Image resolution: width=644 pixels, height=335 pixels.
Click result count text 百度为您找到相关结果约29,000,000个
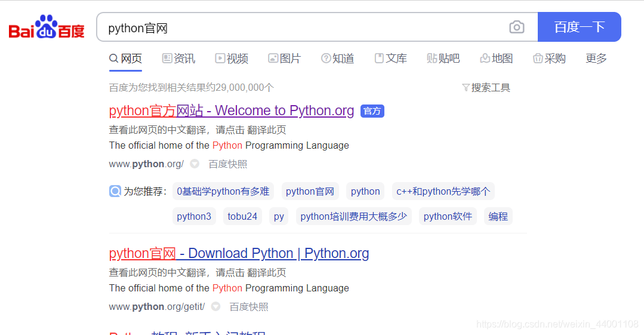tap(192, 88)
